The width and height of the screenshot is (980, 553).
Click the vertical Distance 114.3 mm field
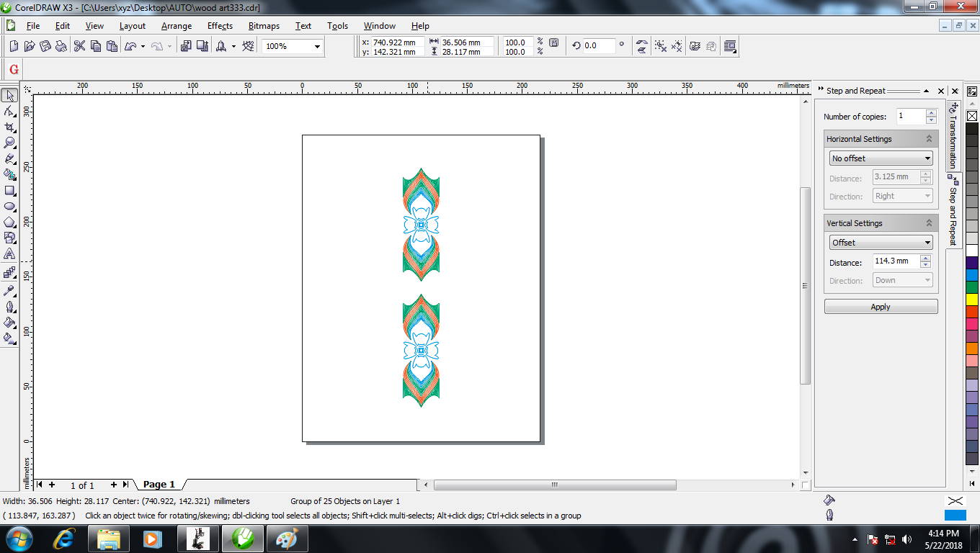coord(896,261)
